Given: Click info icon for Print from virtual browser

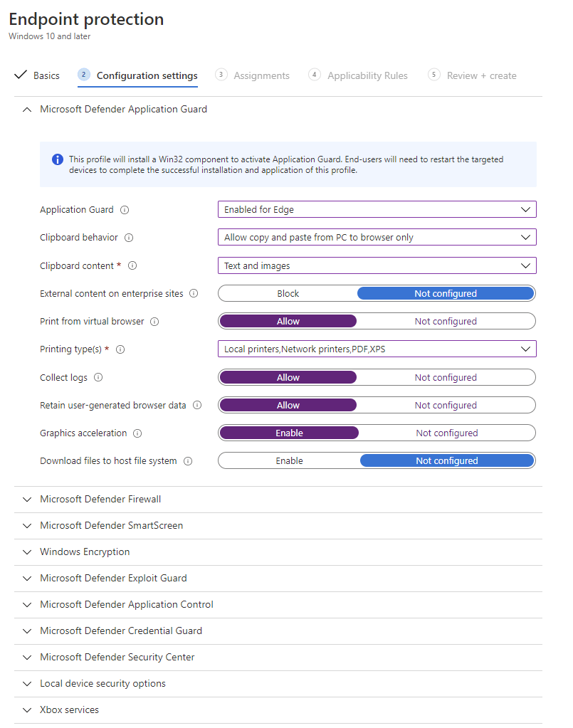Looking at the screenshot, I should pos(154,322).
